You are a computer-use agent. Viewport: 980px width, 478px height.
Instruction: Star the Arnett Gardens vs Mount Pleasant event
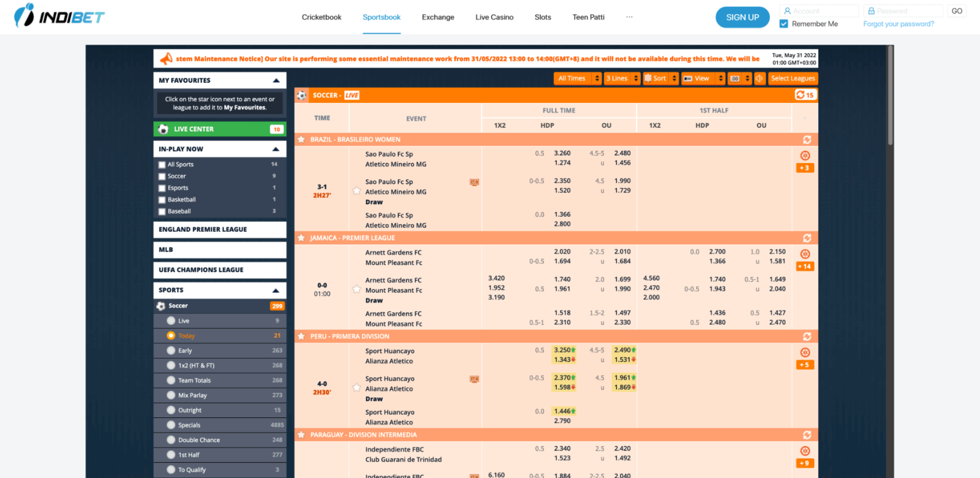[356, 289]
